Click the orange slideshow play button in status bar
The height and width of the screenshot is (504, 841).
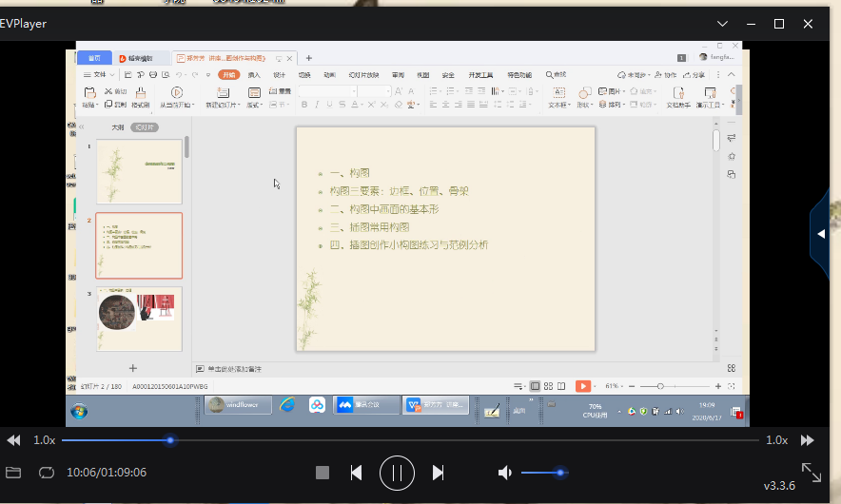click(x=582, y=386)
